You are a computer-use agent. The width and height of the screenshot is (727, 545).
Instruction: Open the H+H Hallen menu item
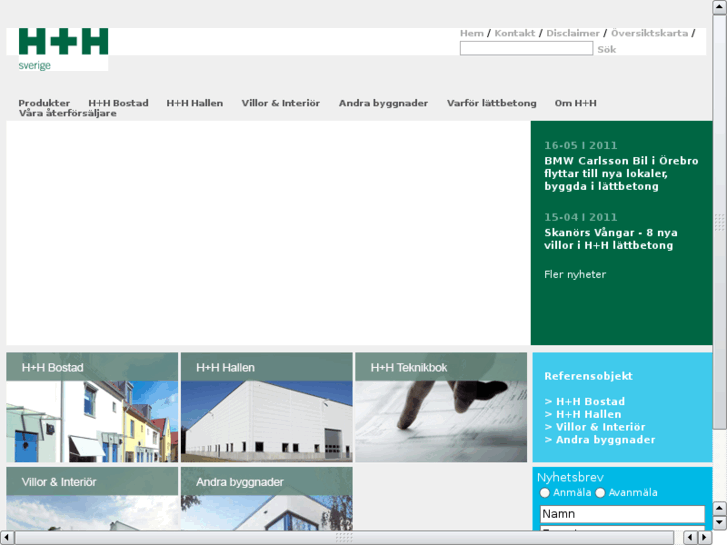195,103
